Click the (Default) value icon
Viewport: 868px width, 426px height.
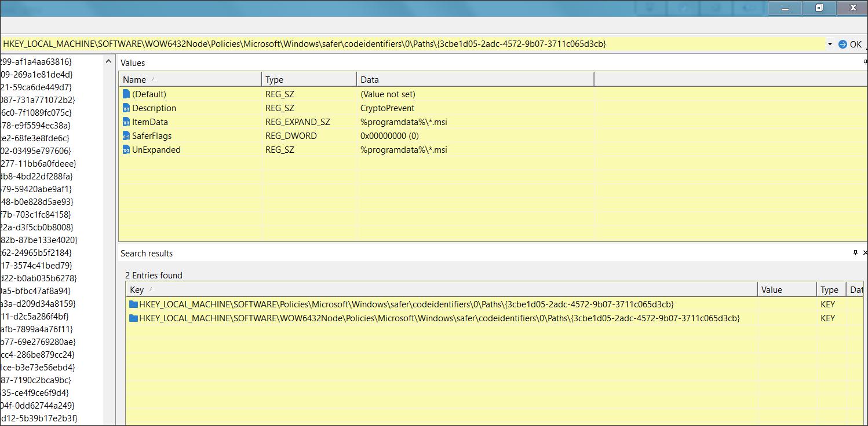[126, 94]
